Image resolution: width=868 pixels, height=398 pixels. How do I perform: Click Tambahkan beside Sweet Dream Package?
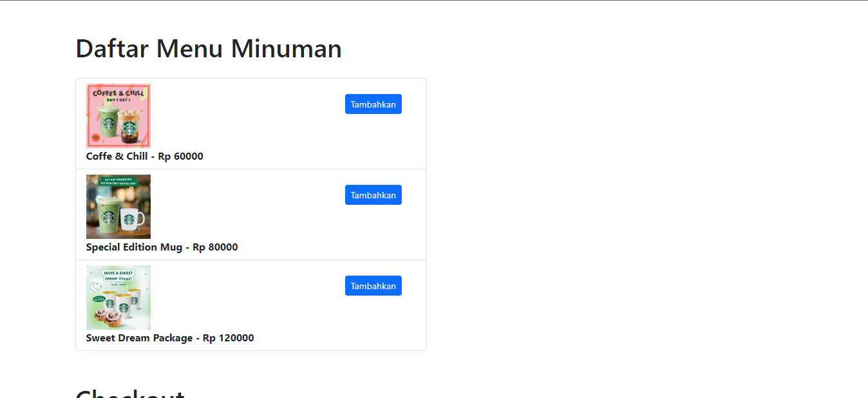(x=373, y=286)
